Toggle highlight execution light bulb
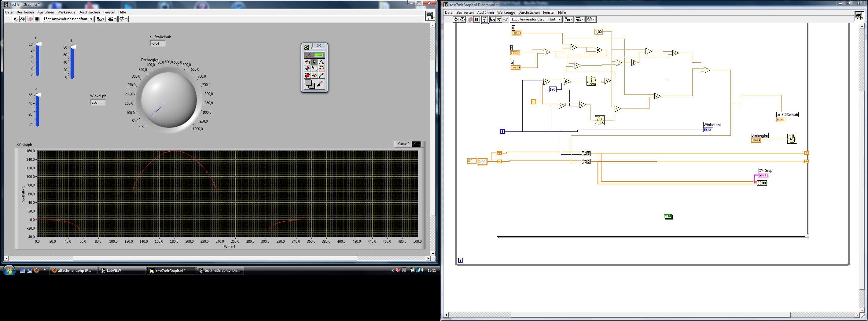This screenshot has width=868, height=321. (484, 20)
